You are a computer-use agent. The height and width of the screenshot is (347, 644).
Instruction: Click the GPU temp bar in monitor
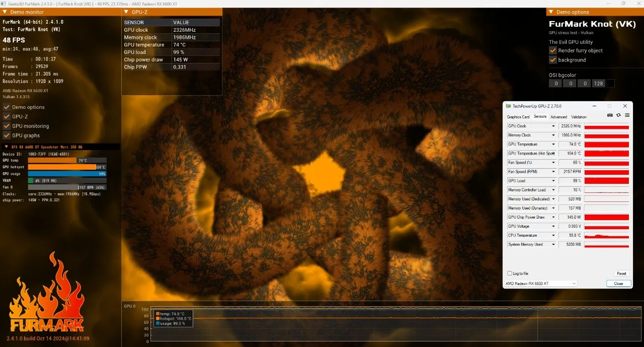pyautogui.click(x=67, y=161)
